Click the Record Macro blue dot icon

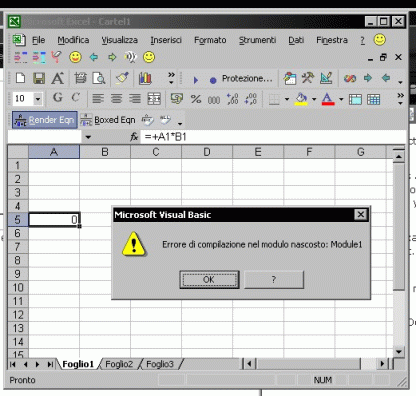(x=213, y=80)
